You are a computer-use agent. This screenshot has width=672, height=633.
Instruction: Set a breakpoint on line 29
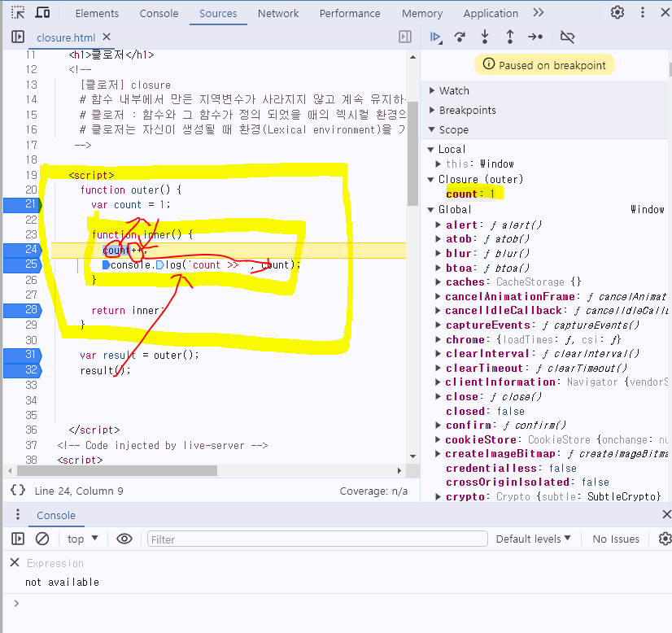click(x=31, y=325)
